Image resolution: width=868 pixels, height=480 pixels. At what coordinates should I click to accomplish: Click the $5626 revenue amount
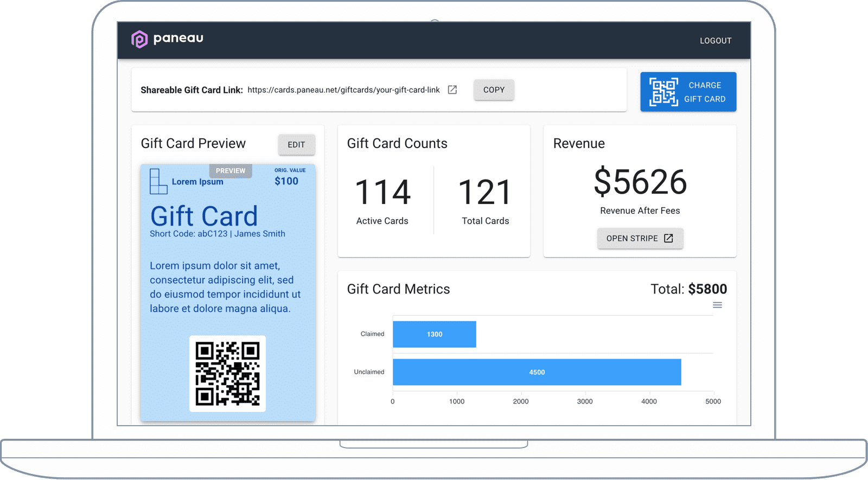pyautogui.click(x=640, y=182)
